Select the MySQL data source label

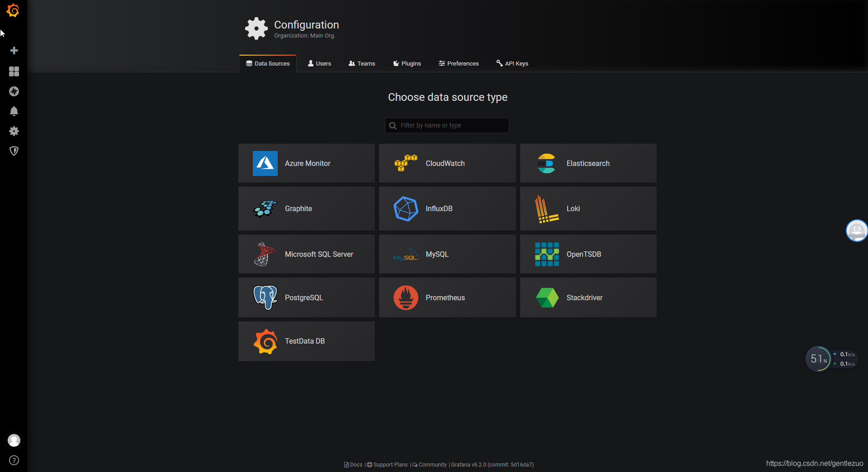coord(437,255)
